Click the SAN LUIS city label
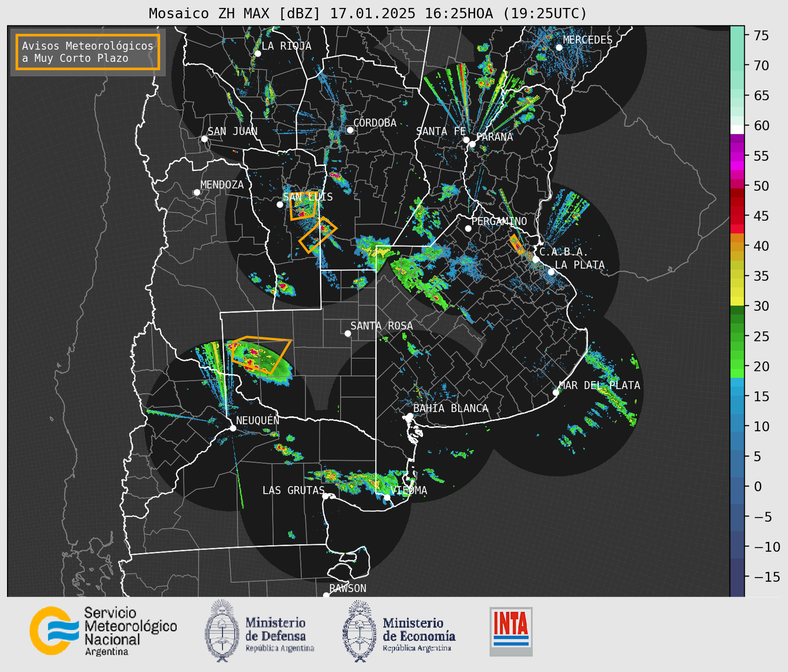 pyautogui.click(x=308, y=197)
